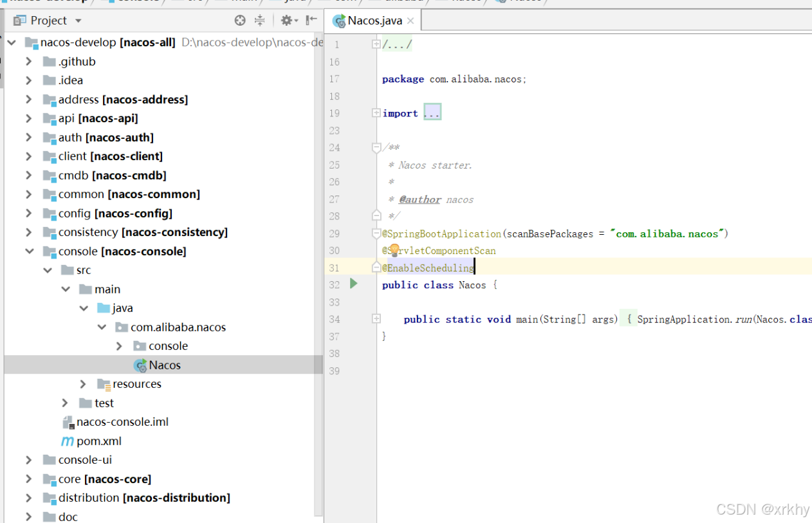Viewport: 812px width, 523px height.
Task: Click the @SpringBootApplication annotation
Action: click(x=441, y=234)
